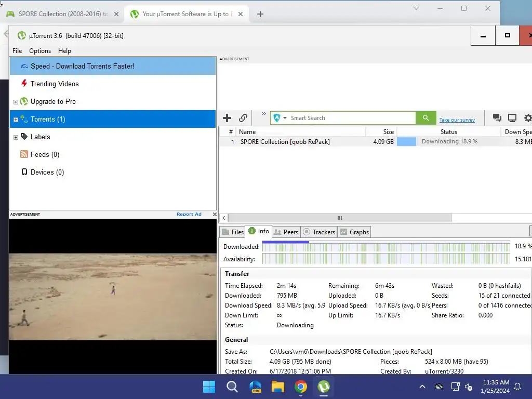
Task: Sort torrents by Name column header
Action: point(301,131)
